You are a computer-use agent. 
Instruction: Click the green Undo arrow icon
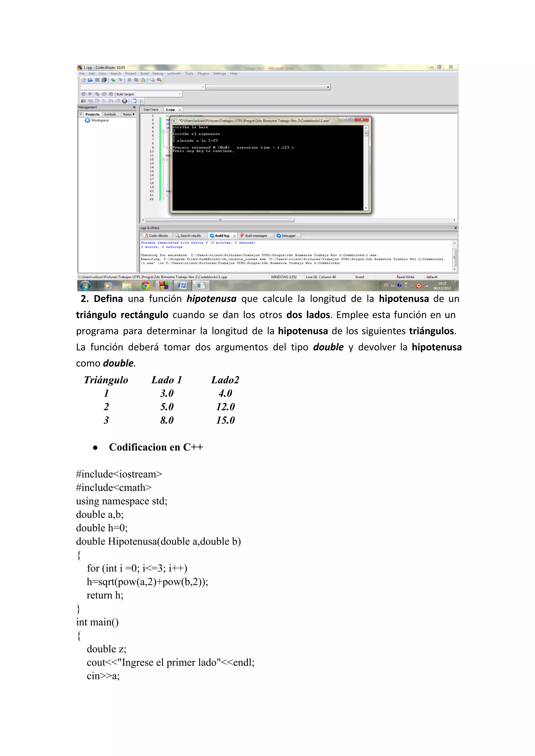pos(113,80)
